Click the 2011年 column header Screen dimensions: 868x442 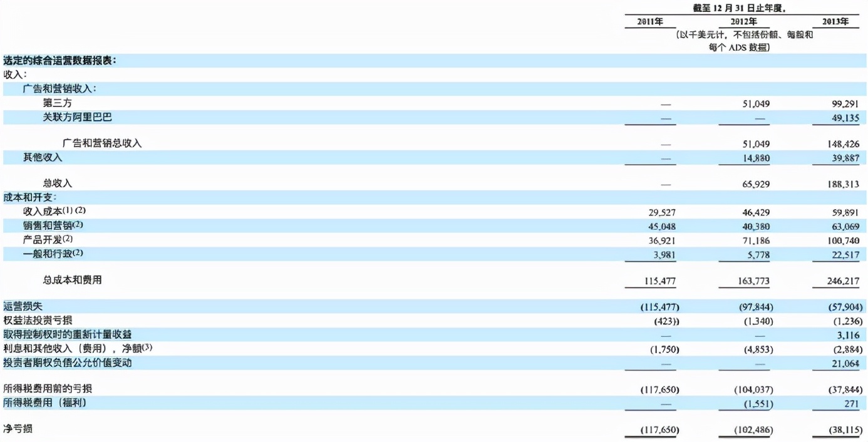(650, 21)
